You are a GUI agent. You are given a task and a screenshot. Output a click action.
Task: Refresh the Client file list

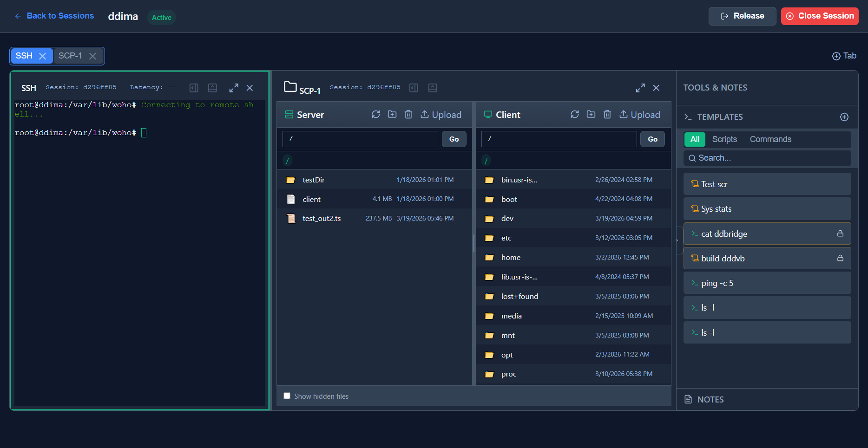(575, 114)
